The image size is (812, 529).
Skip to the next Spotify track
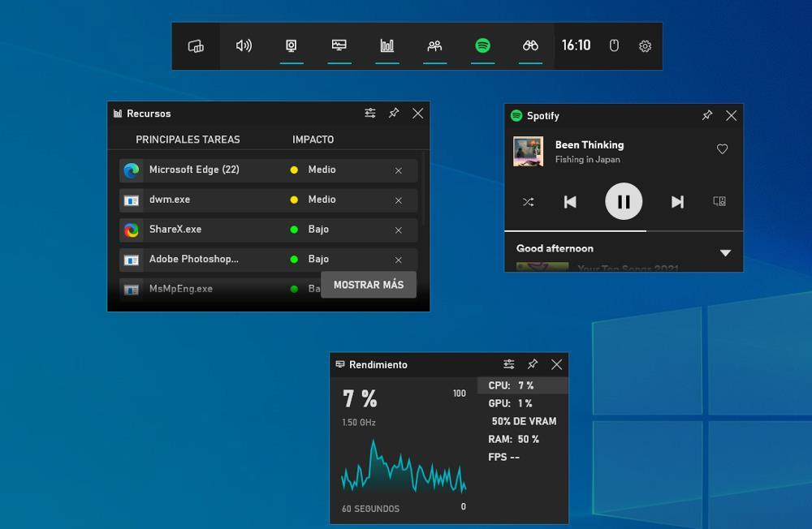pos(676,201)
